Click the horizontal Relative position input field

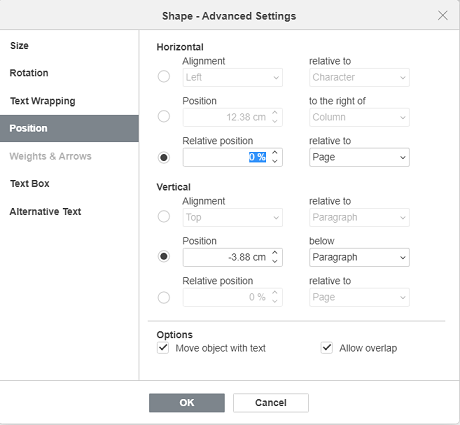227,157
